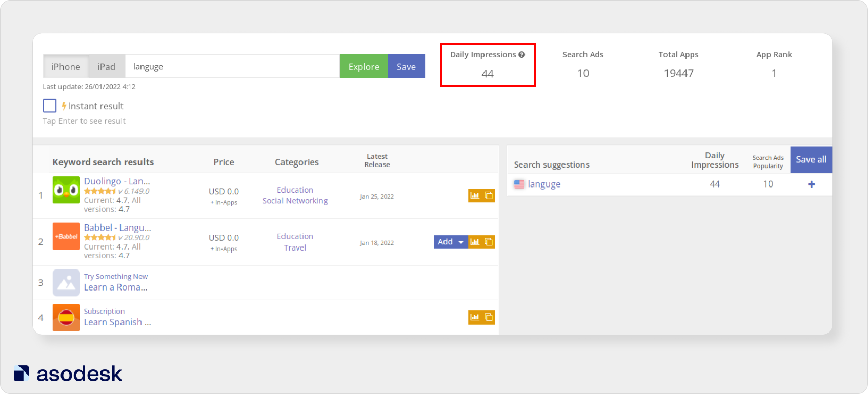Open the languge search suggestion link
Screen dimensions: 868x394
pyautogui.click(x=544, y=184)
